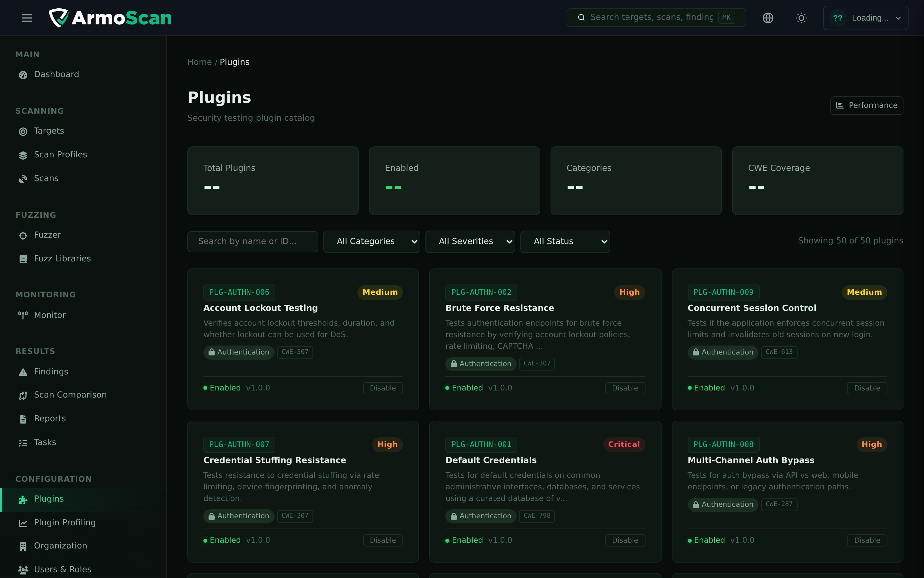The height and width of the screenshot is (578, 924).
Task: Click the Scan Profiles layers icon
Action: (23, 155)
